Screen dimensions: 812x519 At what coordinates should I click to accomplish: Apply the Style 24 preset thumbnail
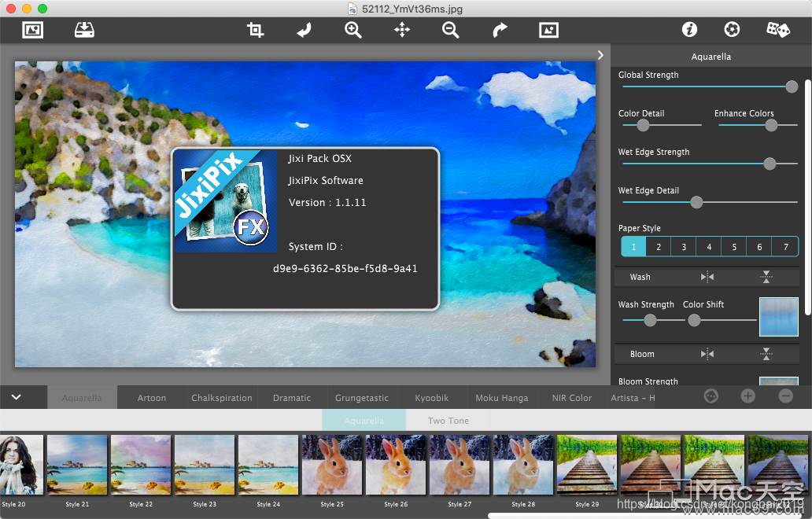268,465
